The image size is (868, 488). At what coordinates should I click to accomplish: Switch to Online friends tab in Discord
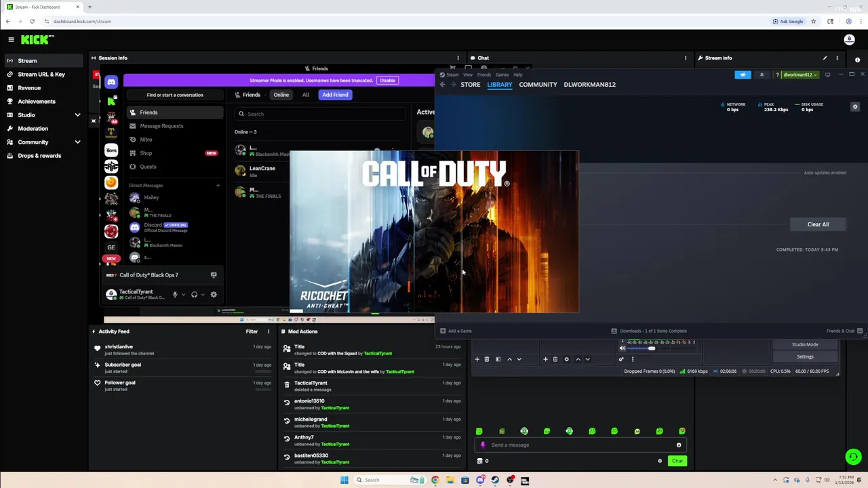coord(281,95)
